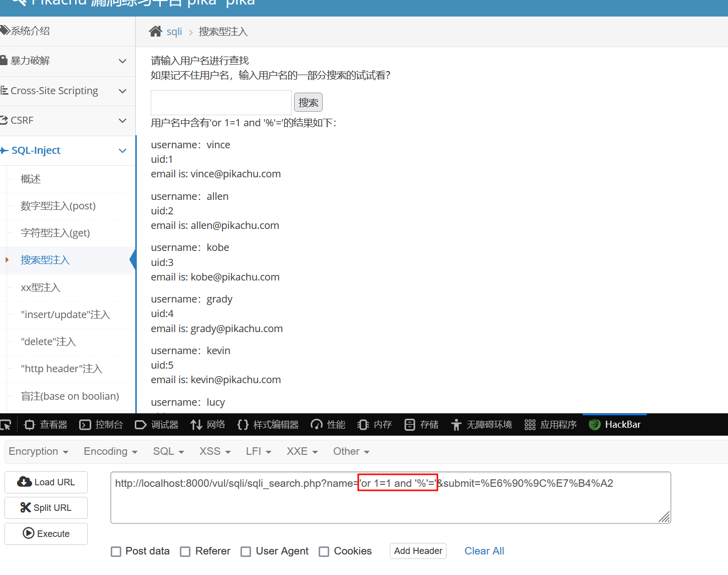Open 字符型注入(get) page
Viewport: 728px width, 575px height.
click(x=55, y=233)
